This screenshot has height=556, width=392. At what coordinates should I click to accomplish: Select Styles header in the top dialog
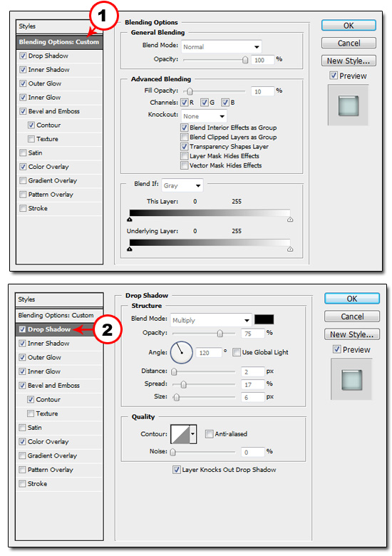click(59, 26)
